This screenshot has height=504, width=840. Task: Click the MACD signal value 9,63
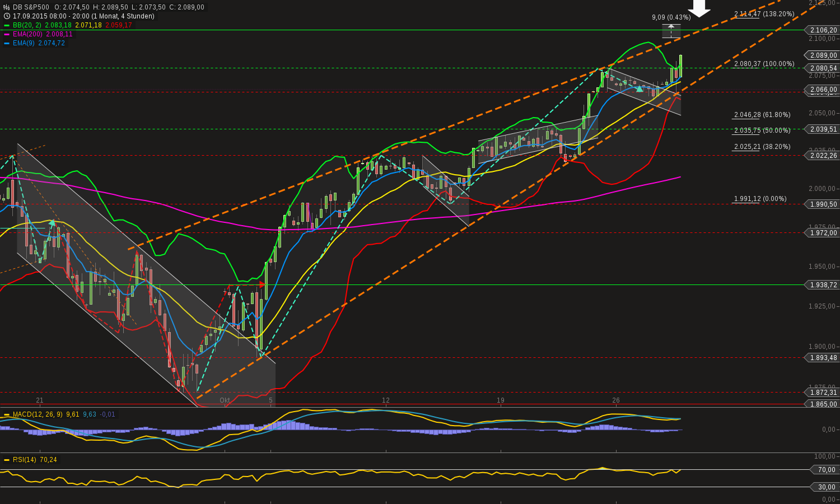[x=90, y=414]
